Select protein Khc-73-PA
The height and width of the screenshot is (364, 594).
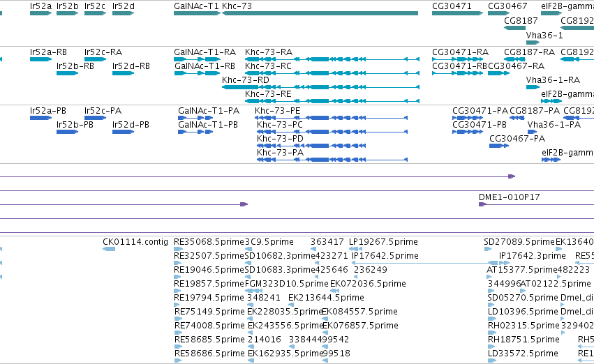click(x=281, y=153)
